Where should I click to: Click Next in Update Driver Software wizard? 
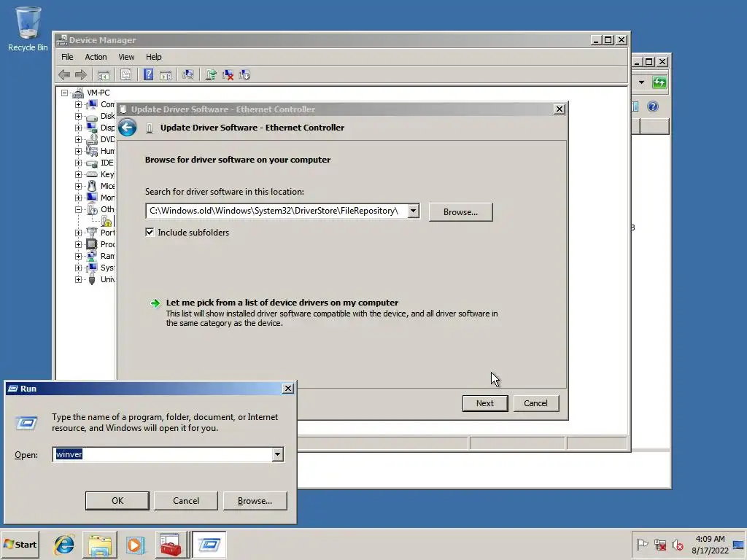(x=485, y=403)
